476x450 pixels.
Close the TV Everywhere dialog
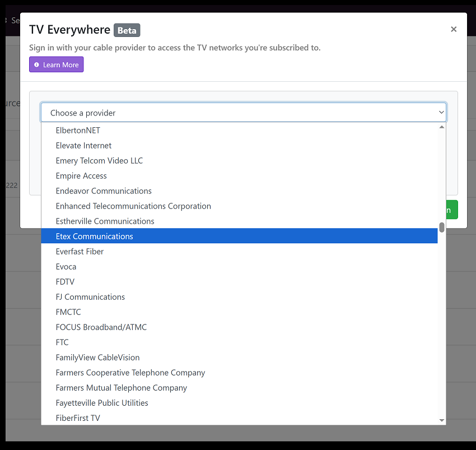(454, 29)
